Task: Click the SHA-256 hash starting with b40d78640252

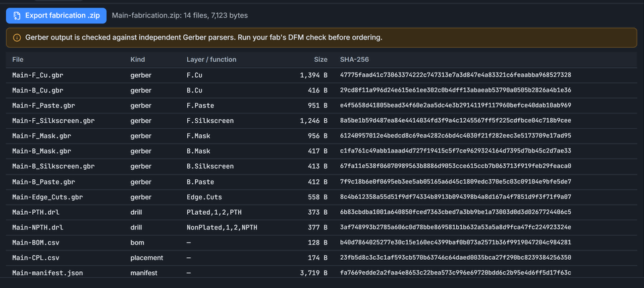Action: click(455, 243)
